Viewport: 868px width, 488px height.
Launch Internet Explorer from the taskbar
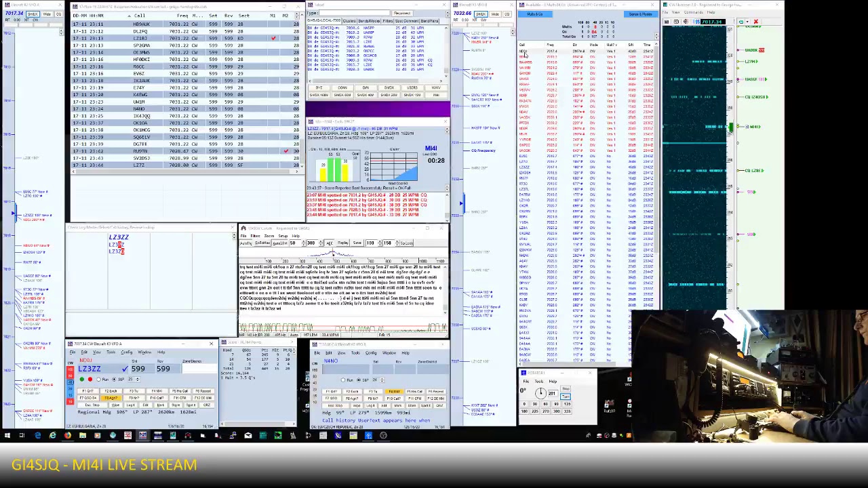coord(52,435)
